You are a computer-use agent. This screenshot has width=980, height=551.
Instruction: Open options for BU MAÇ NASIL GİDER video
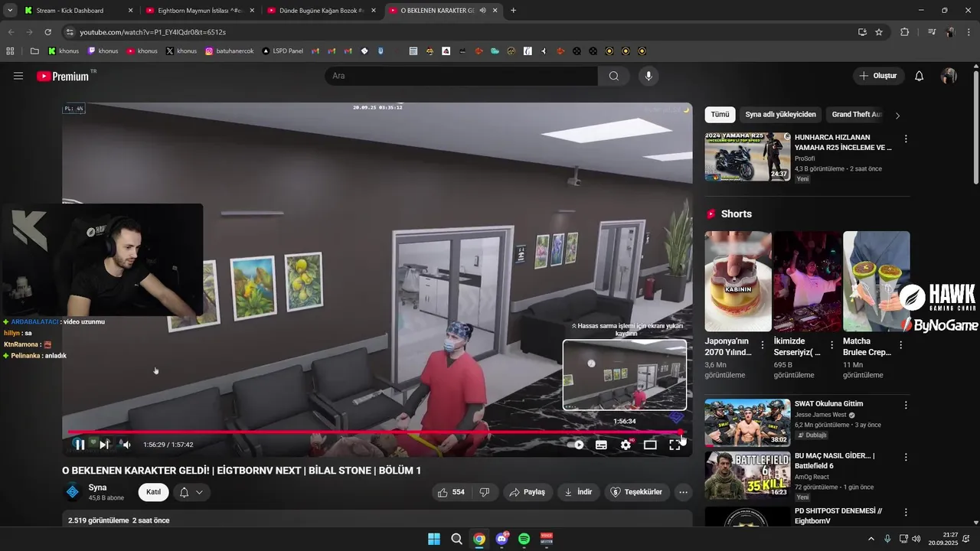click(906, 457)
